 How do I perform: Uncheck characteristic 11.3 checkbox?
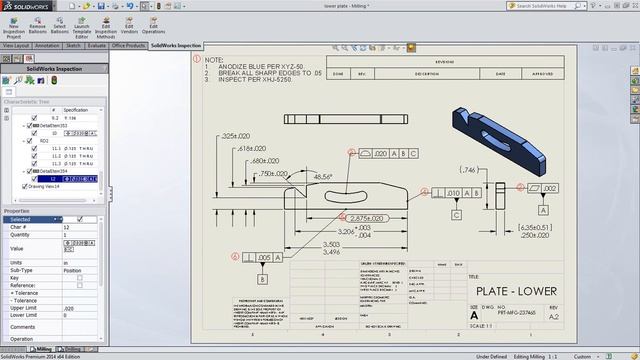click(34, 163)
